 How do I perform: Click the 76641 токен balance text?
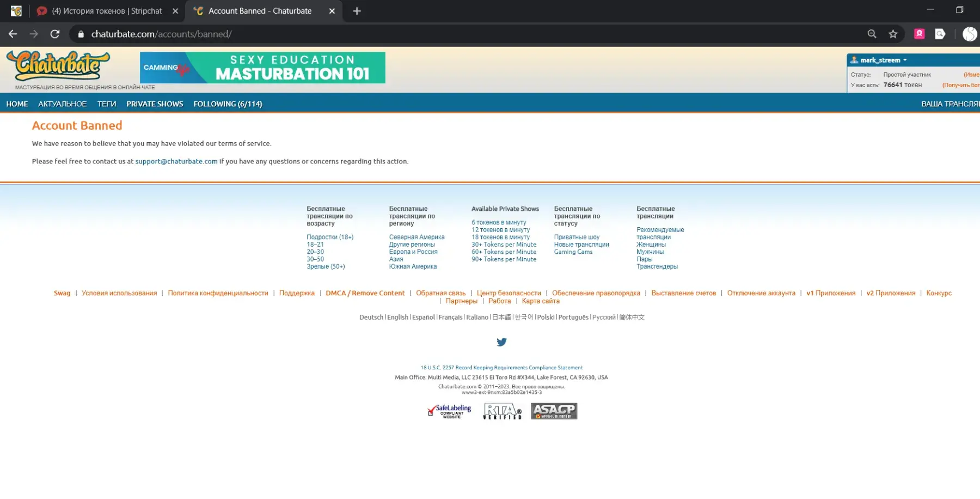pos(903,85)
